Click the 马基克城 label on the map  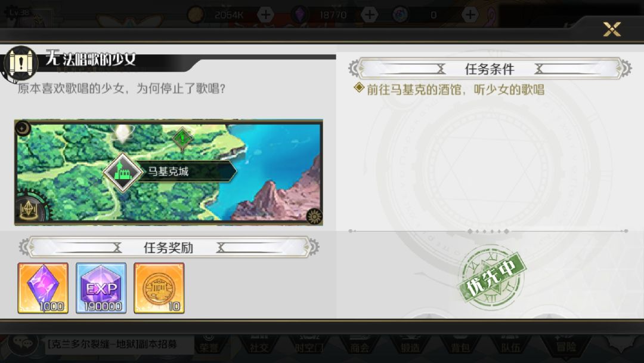[168, 171]
